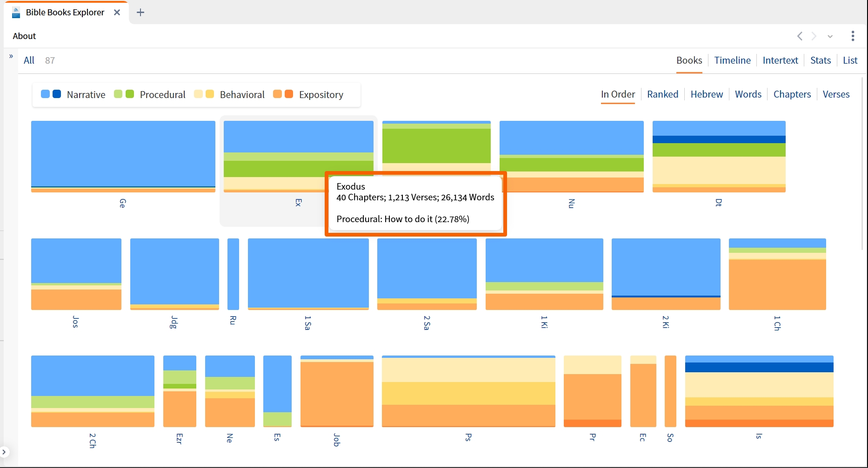Select the All filter
The image size is (868, 468).
29,60
